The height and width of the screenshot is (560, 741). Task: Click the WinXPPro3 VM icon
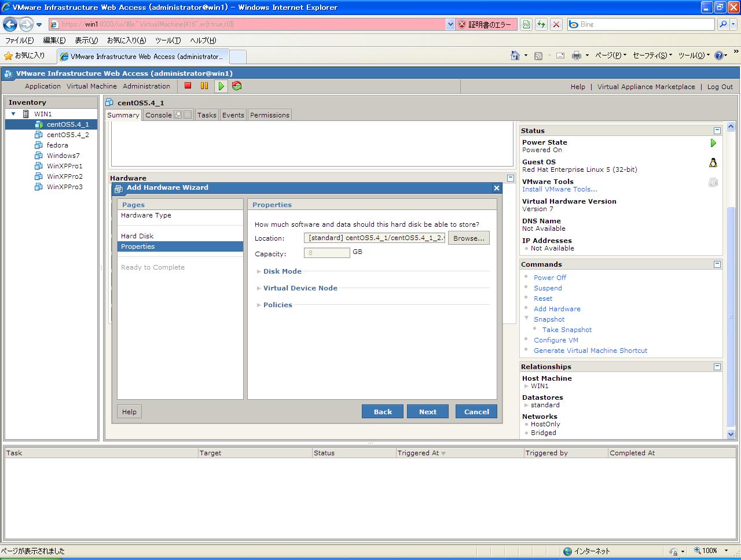point(39,187)
